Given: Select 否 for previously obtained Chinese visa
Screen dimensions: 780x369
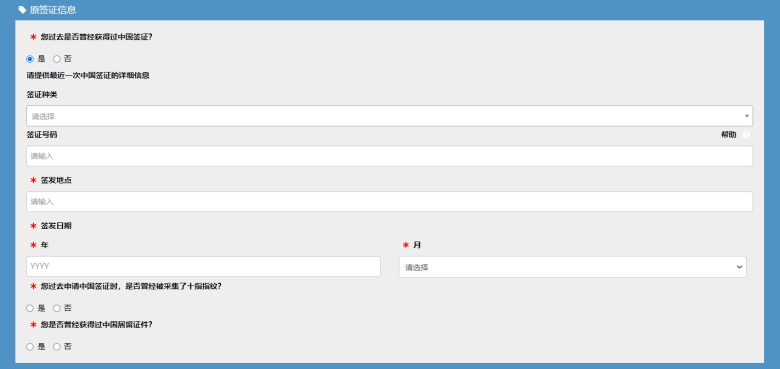Looking at the screenshot, I should [x=57, y=59].
